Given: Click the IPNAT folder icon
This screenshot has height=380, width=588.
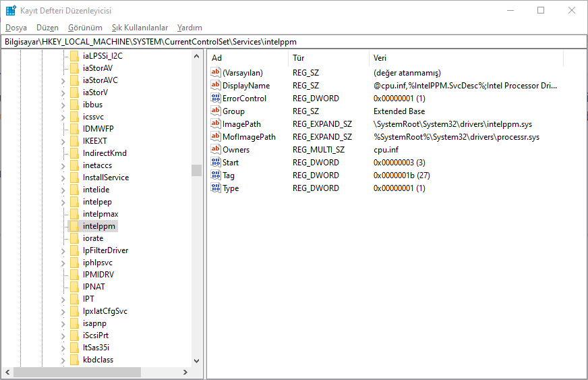Looking at the screenshot, I should click(x=74, y=287).
